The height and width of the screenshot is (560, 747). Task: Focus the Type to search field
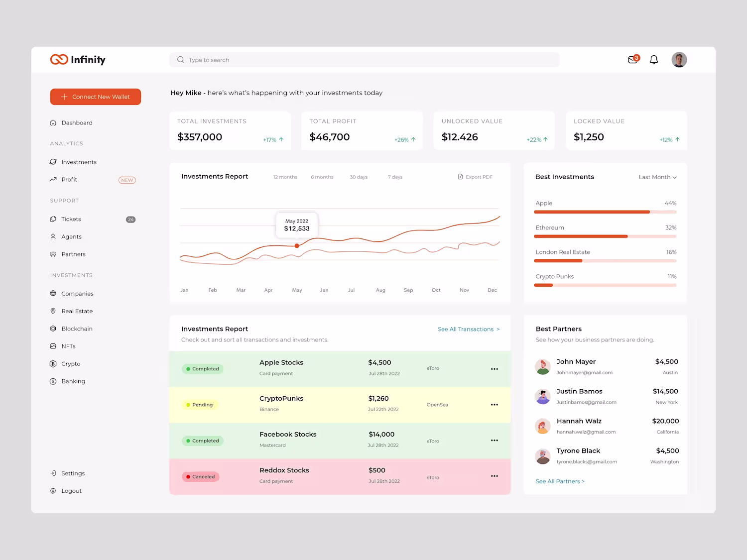tap(365, 60)
